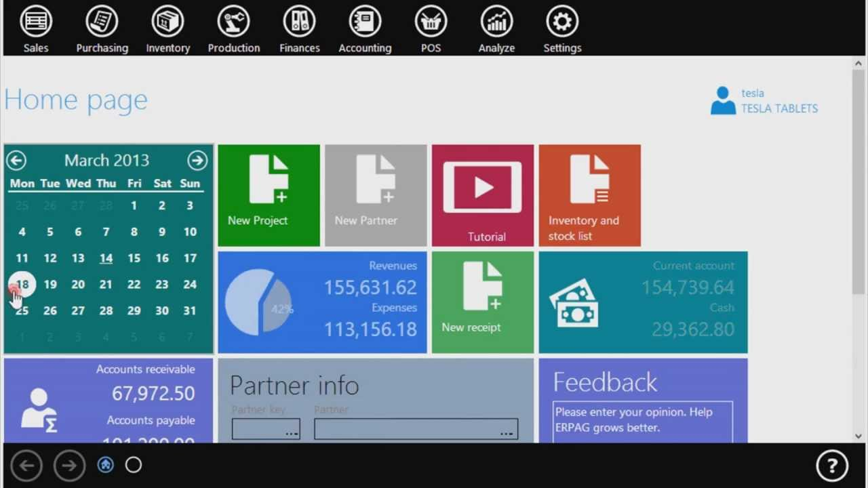Open the Current account and Cash tile
This screenshot has height=488, width=868.
click(x=644, y=302)
